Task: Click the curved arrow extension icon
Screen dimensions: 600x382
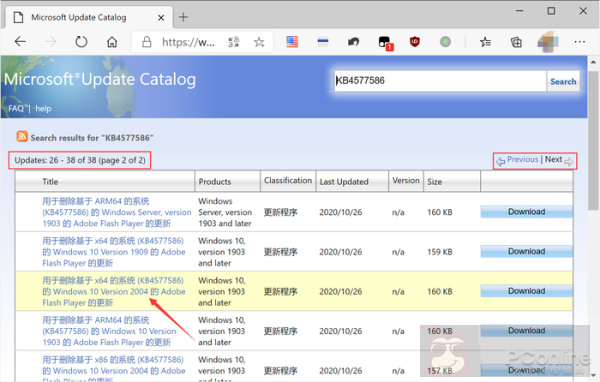Action: tap(353, 41)
